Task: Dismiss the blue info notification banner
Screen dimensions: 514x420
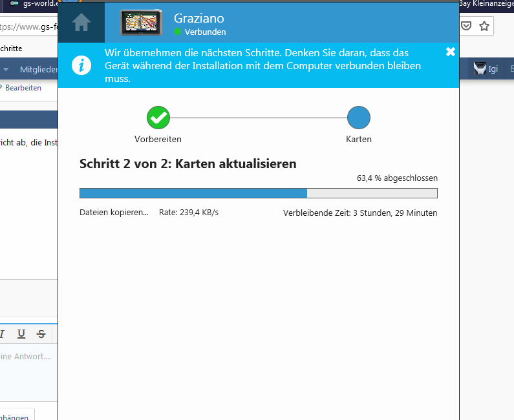Action: click(451, 52)
